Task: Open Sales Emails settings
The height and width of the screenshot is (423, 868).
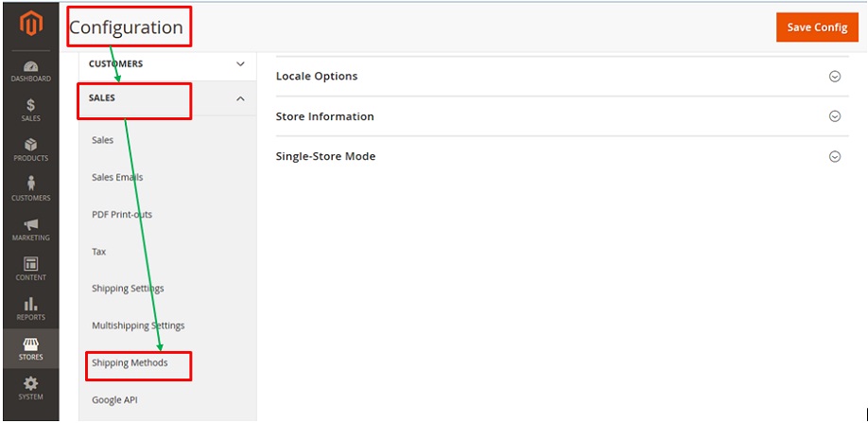Action: tap(117, 177)
